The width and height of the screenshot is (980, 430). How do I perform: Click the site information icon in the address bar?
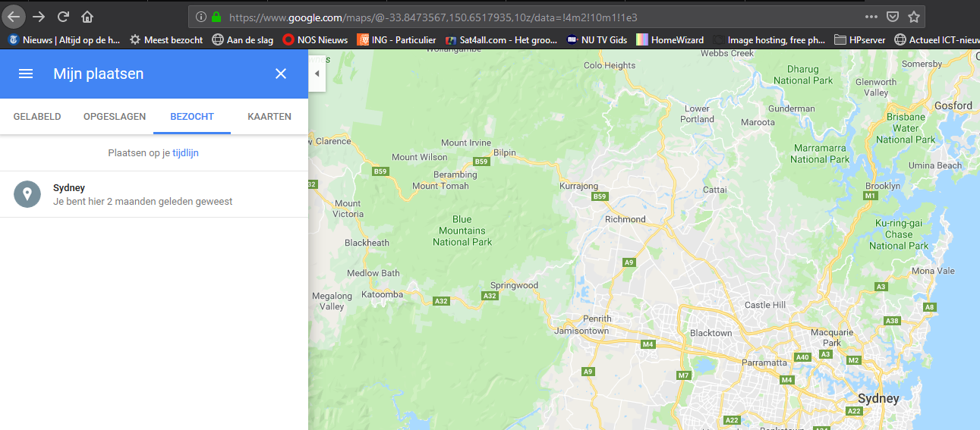200,17
